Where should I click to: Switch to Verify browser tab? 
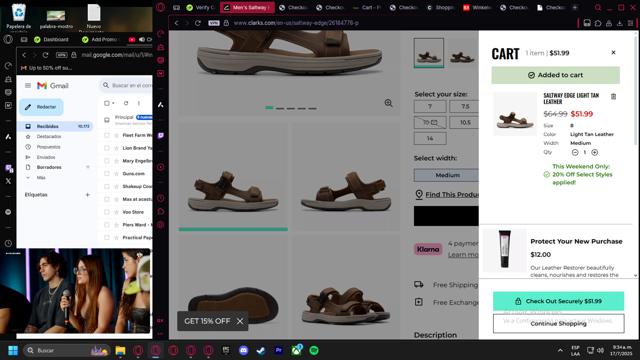[x=200, y=7]
